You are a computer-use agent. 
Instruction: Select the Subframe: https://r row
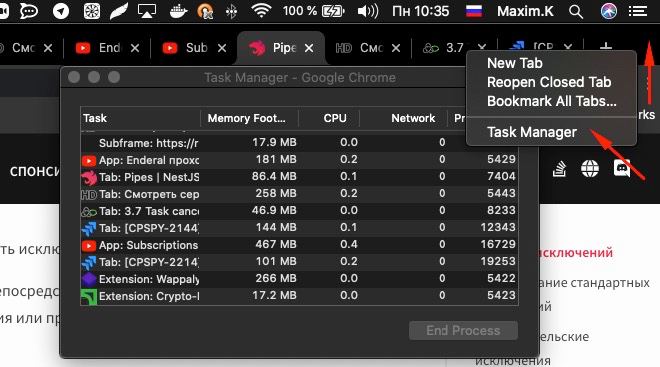pyautogui.click(x=299, y=143)
